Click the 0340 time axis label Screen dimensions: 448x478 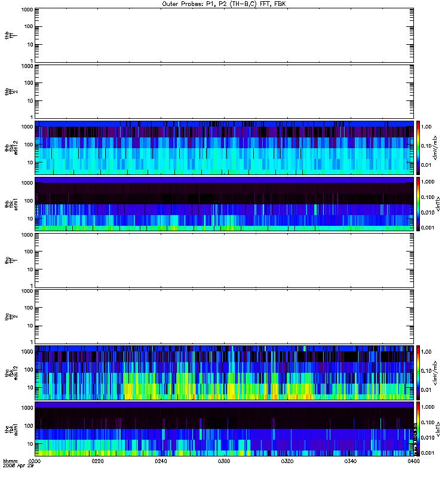(x=351, y=461)
